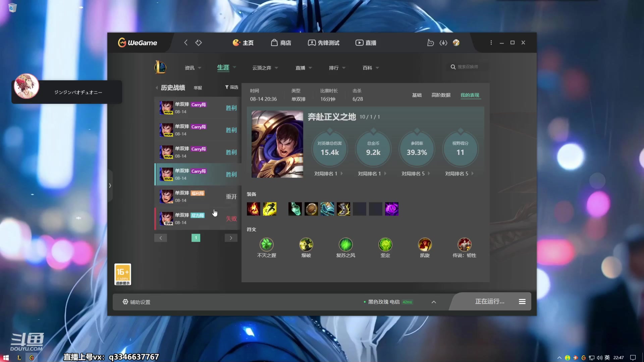Expand the left side panel arrow
This screenshot has width=644, height=362.
pos(110,185)
